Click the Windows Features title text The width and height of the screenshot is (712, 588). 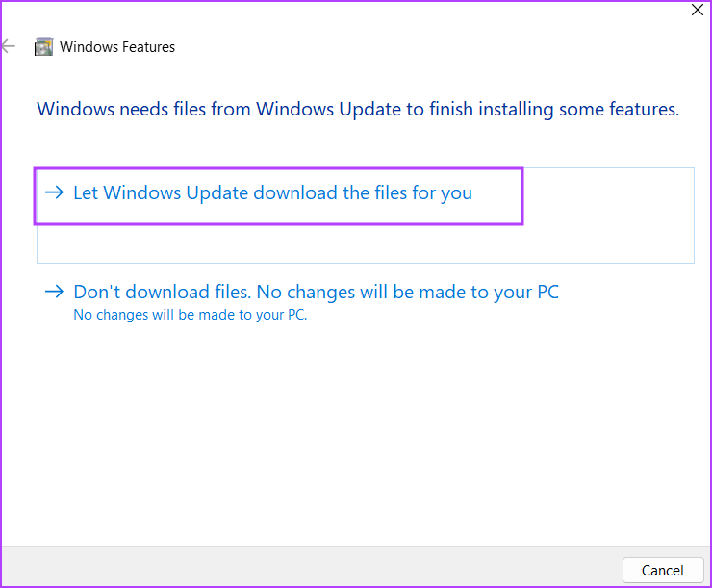[117, 47]
